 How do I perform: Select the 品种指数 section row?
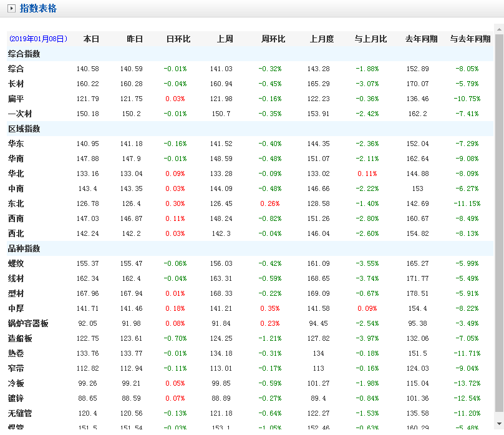(x=24, y=248)
